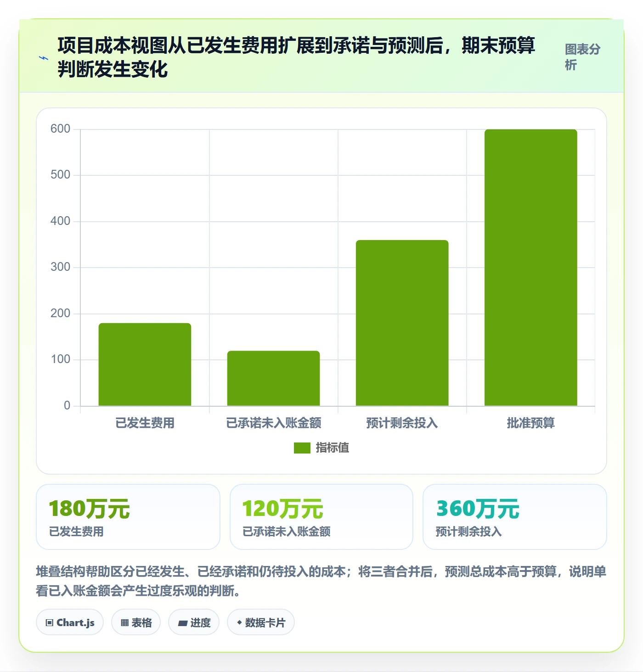Click the 0 tick on the y-axis
The image size is (643, 672).
[67, 406]
